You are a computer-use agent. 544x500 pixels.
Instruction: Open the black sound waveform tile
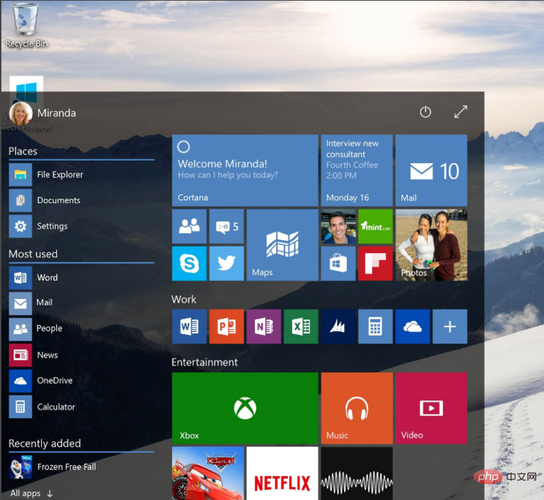[x=357, y=473]
